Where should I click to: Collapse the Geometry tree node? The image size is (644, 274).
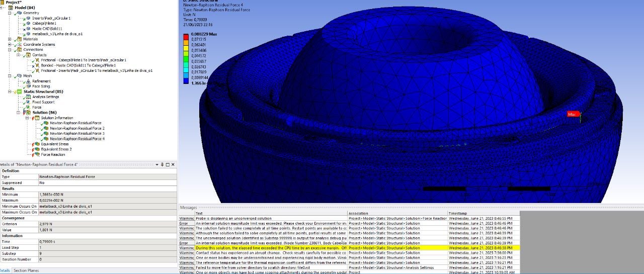10,13
